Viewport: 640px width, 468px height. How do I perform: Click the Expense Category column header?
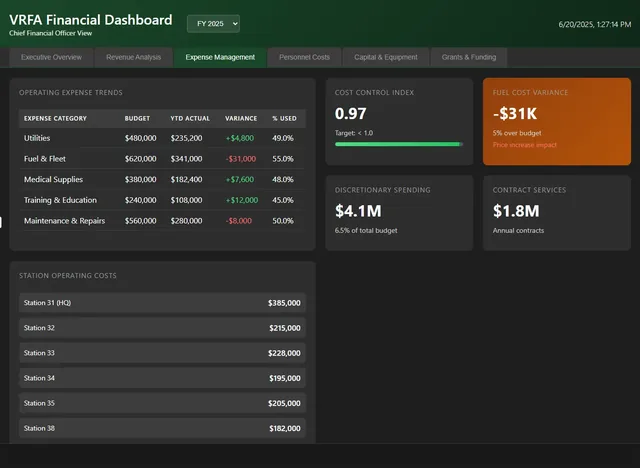(55, 118)
